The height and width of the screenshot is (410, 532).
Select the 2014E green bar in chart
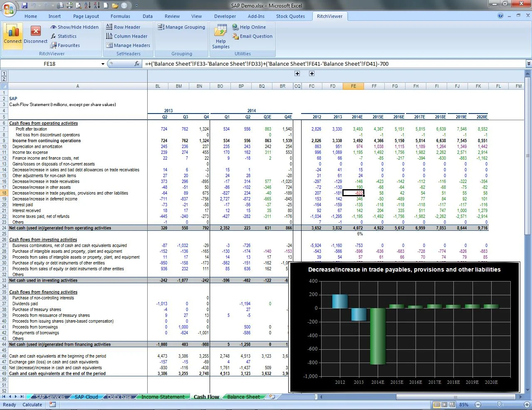pos(378,336)
